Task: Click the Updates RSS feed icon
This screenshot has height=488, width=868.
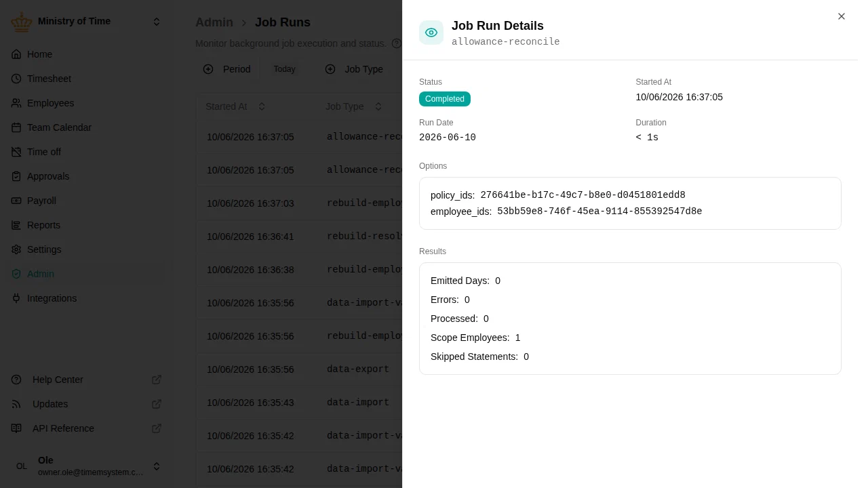Action: pyautogui.click(x=16, y=404)
